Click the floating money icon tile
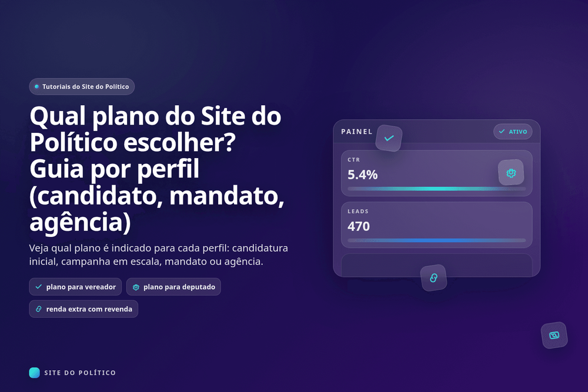 pyautogui.click(x=554, y=335)
